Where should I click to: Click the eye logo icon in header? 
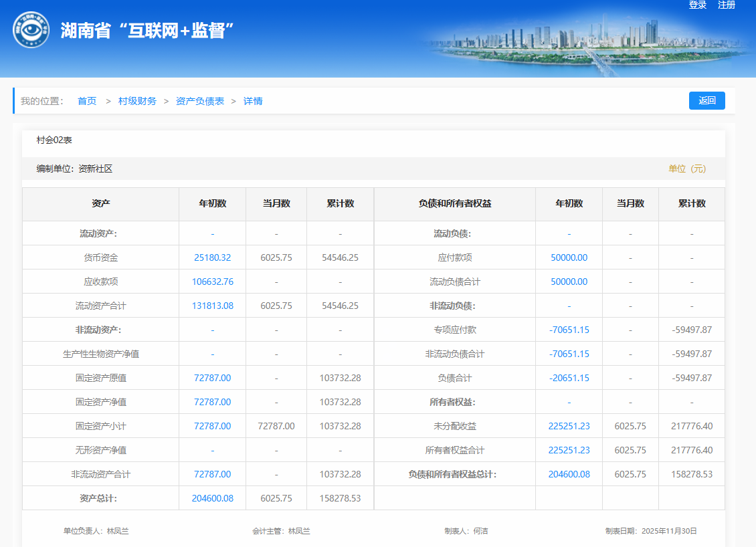click(x=31, y=31)
